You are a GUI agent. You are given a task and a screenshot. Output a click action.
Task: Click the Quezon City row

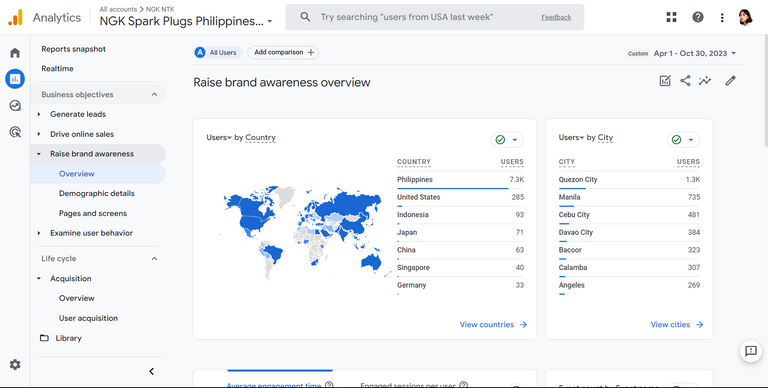(629, 180)
